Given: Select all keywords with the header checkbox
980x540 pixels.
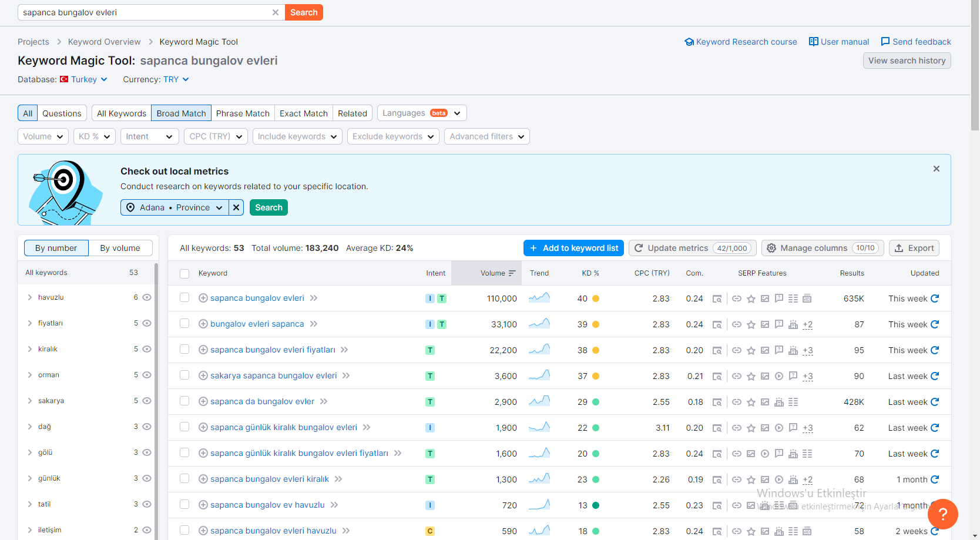Looking at the screenshot, I should 184,273.
